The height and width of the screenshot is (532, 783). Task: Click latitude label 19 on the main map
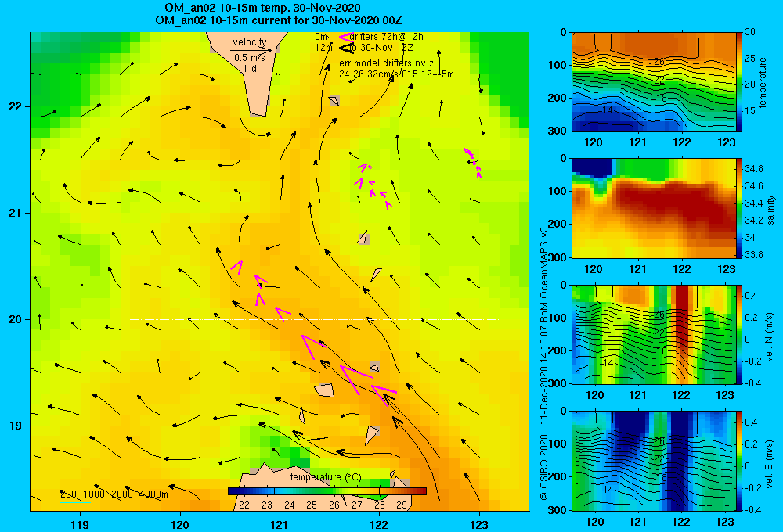point(16,426)
